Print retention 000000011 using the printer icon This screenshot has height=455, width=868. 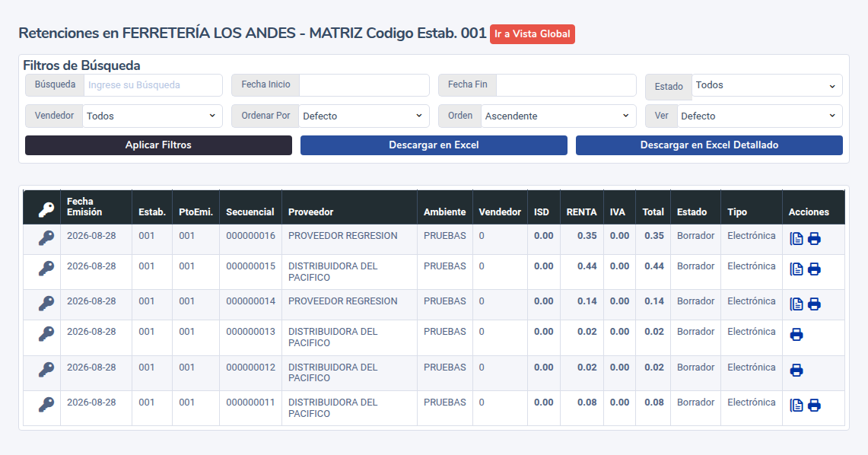point(814,406)
